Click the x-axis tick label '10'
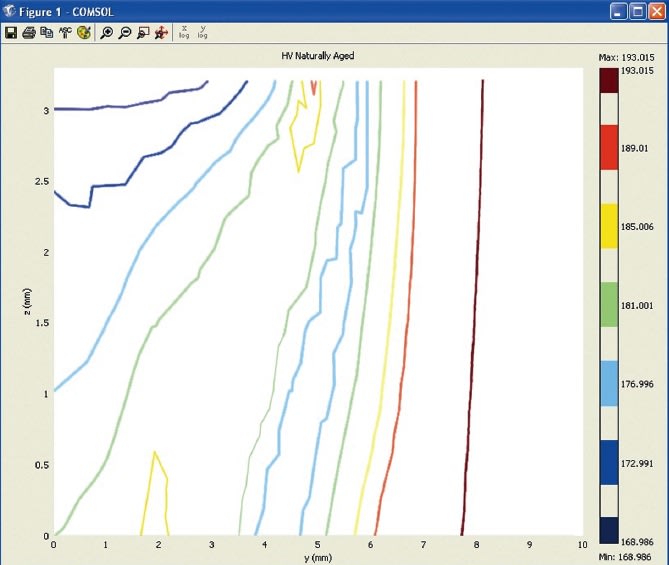Viewport: 669px width, 565px height. coord(582,545)
